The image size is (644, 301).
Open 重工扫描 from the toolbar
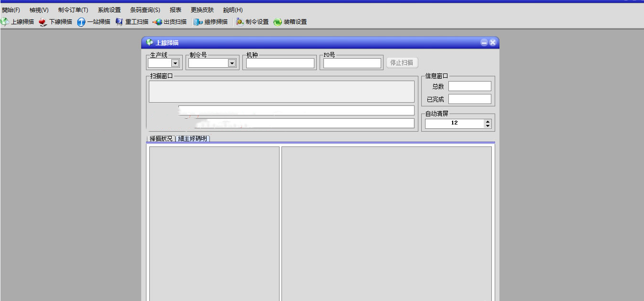132,21
